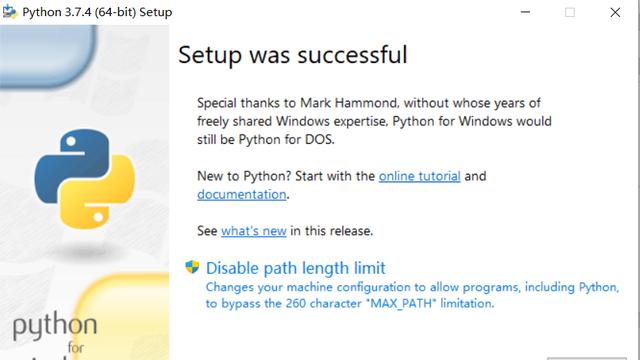
Task: Click the Setup was successful heading
Action: click(293, 55)
